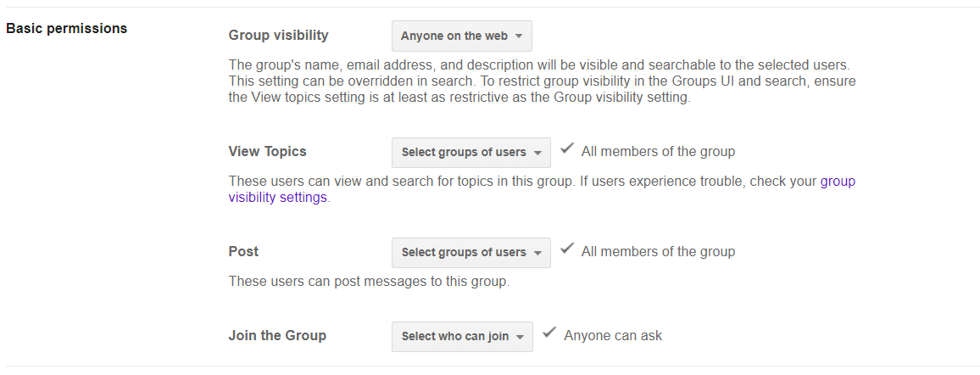Click the 'Basic permissions' section heading
The width and height of the screenshot is (980, 375).
click(x=67, y=28)
